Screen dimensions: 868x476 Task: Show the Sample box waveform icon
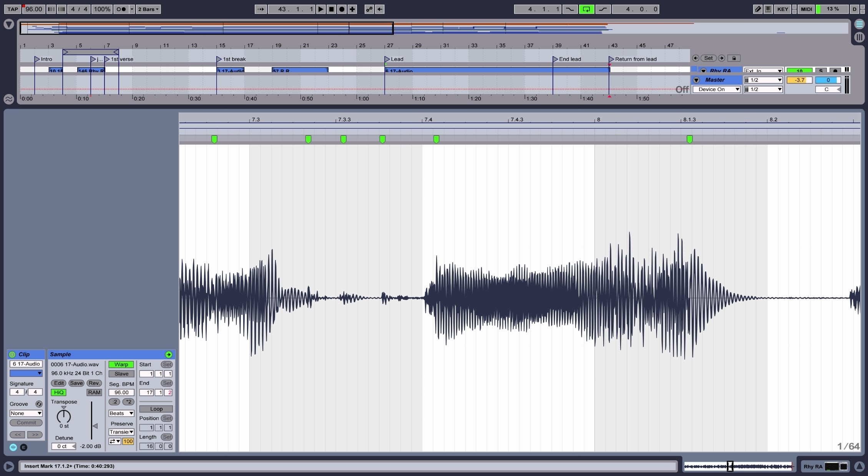(13, 447)
